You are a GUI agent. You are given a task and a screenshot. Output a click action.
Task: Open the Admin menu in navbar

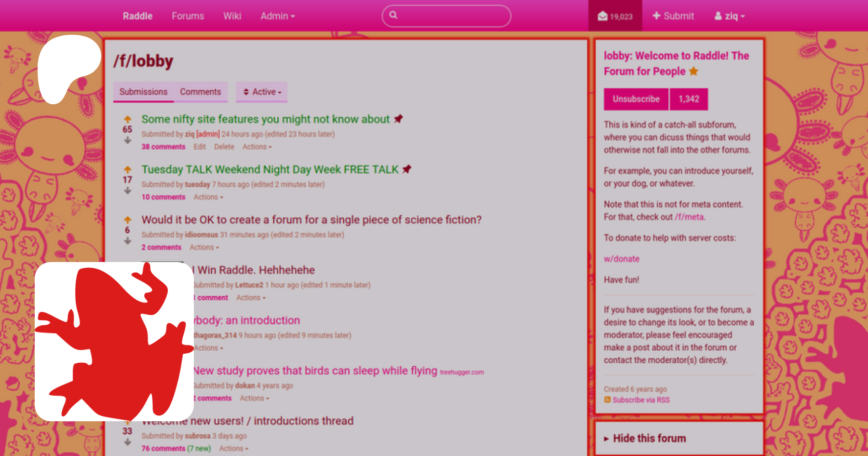(x=277, y=16)
